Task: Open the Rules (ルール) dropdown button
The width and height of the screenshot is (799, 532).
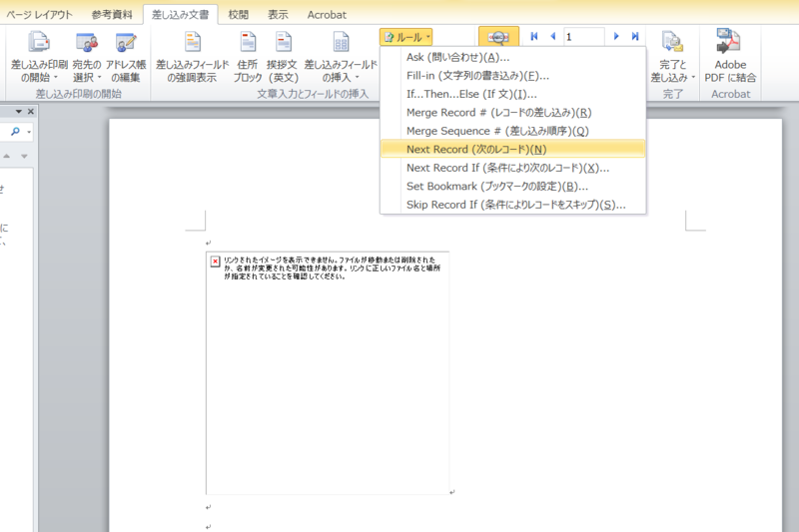Action: tap(406, 37)
